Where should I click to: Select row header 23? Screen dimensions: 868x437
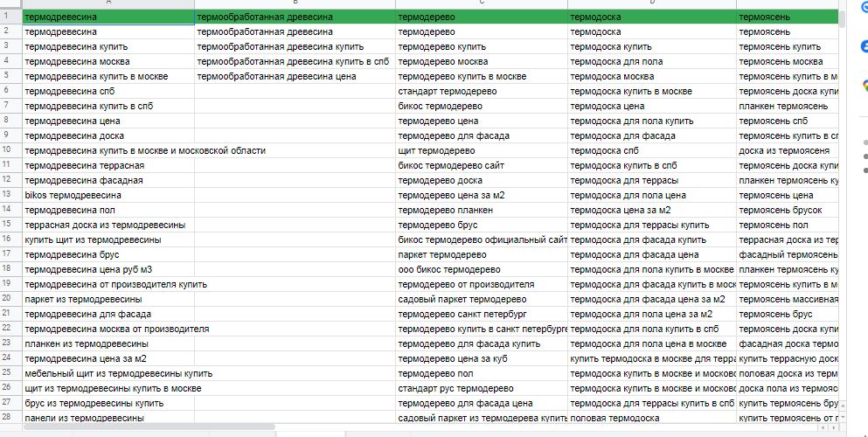click(x=11, y=343)
